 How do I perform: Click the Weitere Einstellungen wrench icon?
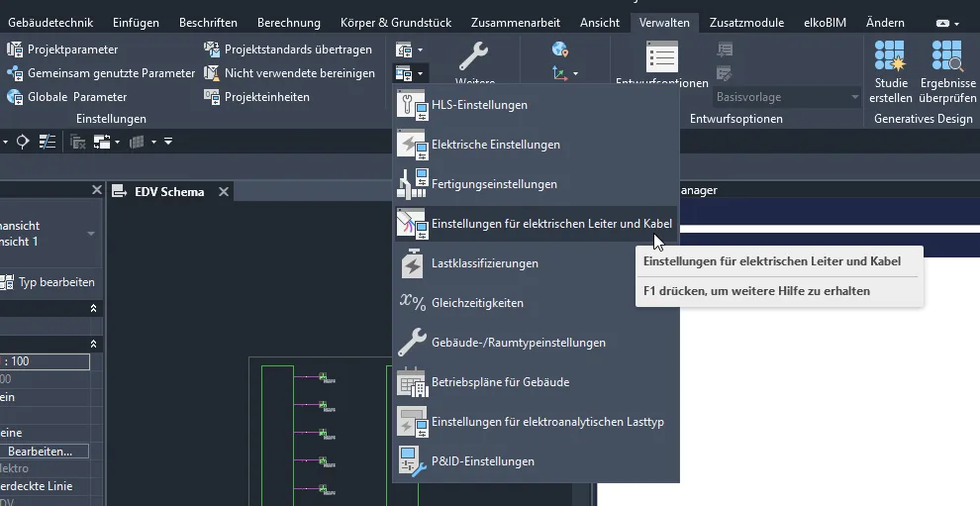coord(474,56)
